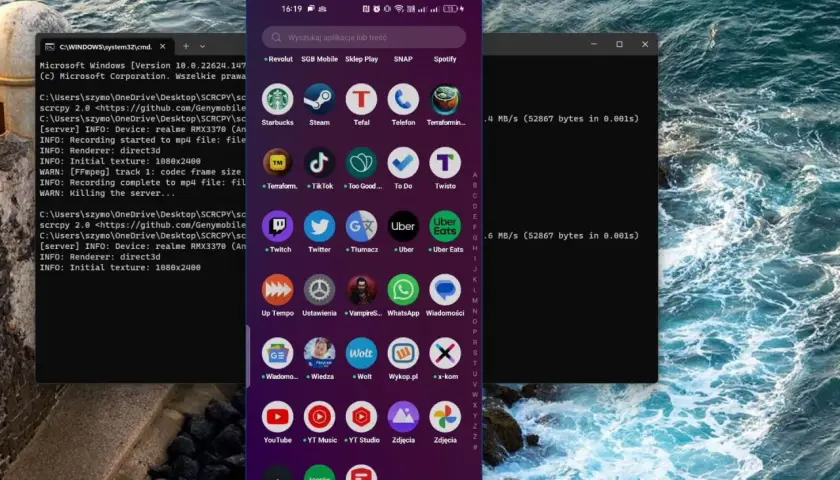
Task: Maximize the terminal window
Action: 619,44
